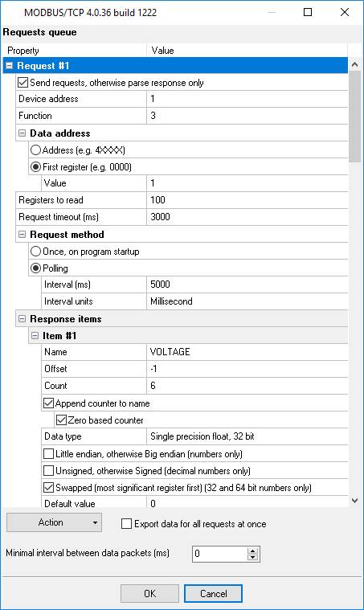Click the vertical scrollbar thumb

pyautogui.click(x=354, y=117)
